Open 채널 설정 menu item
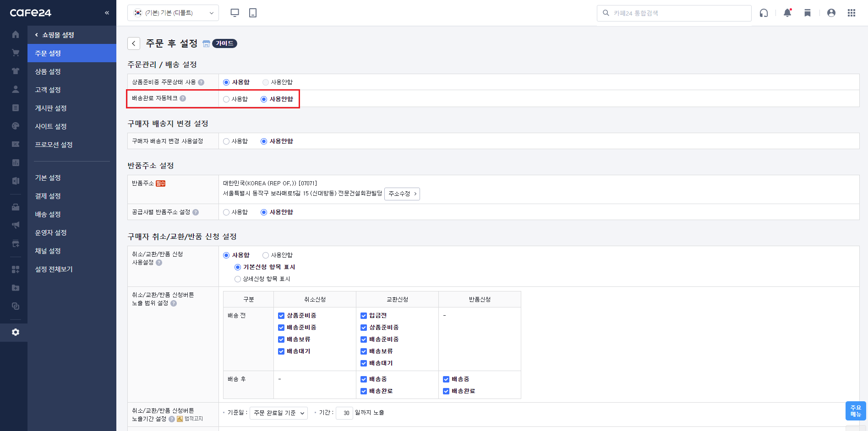Screen dimensions: 868x431 (x=72, y=251)
